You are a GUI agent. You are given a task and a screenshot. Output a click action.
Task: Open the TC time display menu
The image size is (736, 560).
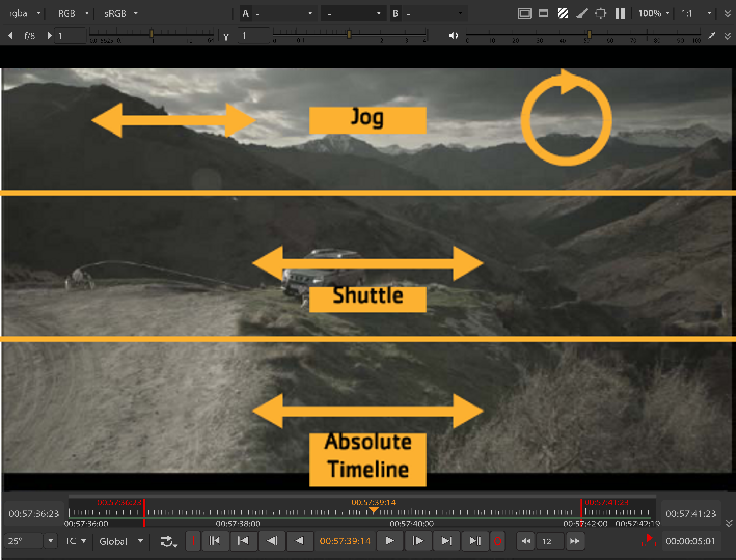(75, 541)
